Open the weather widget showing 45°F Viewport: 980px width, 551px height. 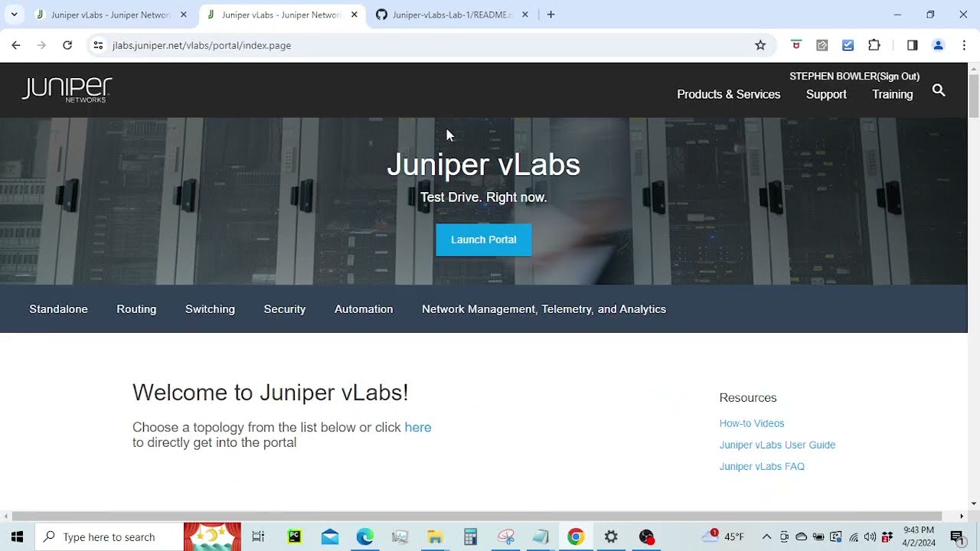coord(724,536)
